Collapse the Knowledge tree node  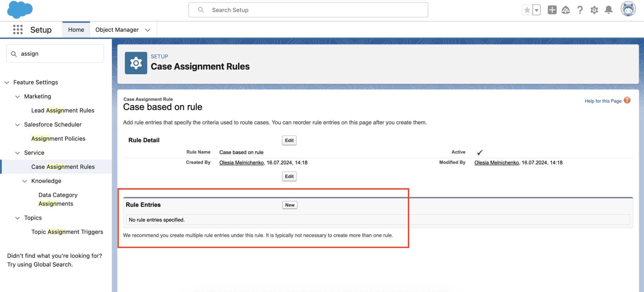[25, 181]
